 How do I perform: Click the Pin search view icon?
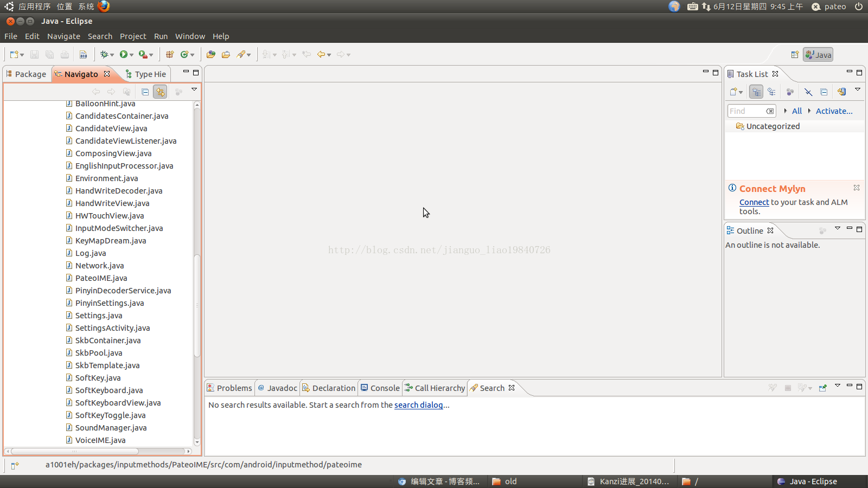823,388
